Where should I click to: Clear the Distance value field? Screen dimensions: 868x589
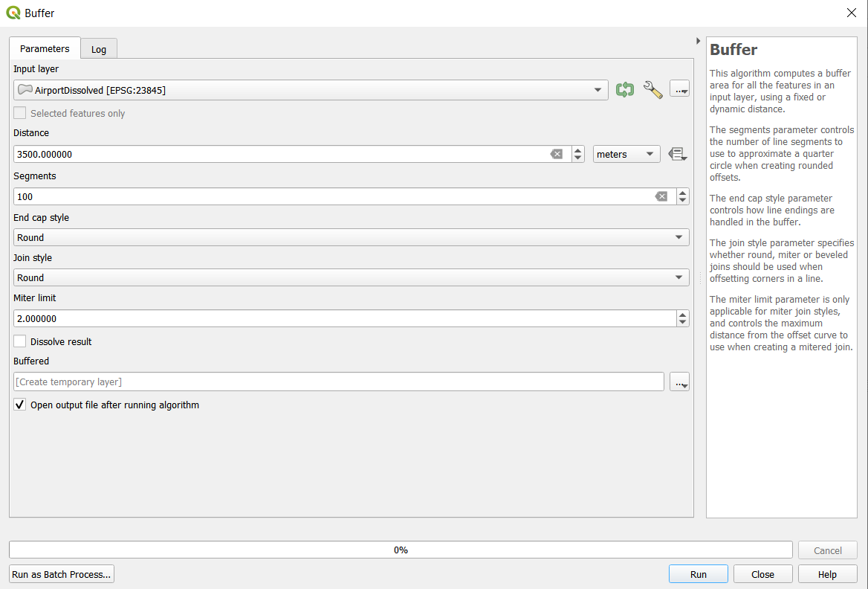[556, 154]
